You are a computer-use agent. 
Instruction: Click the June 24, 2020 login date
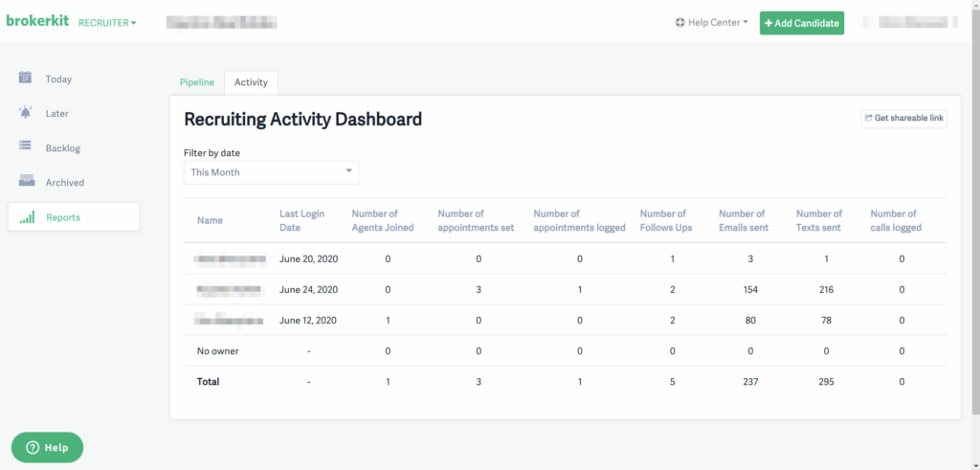click(x=309, y=290)
